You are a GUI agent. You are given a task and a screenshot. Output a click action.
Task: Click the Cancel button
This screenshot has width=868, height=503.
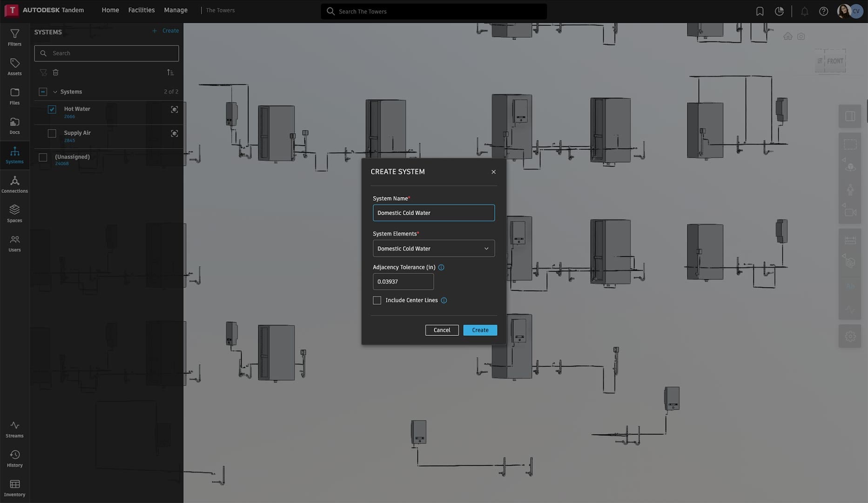point(442,330)
